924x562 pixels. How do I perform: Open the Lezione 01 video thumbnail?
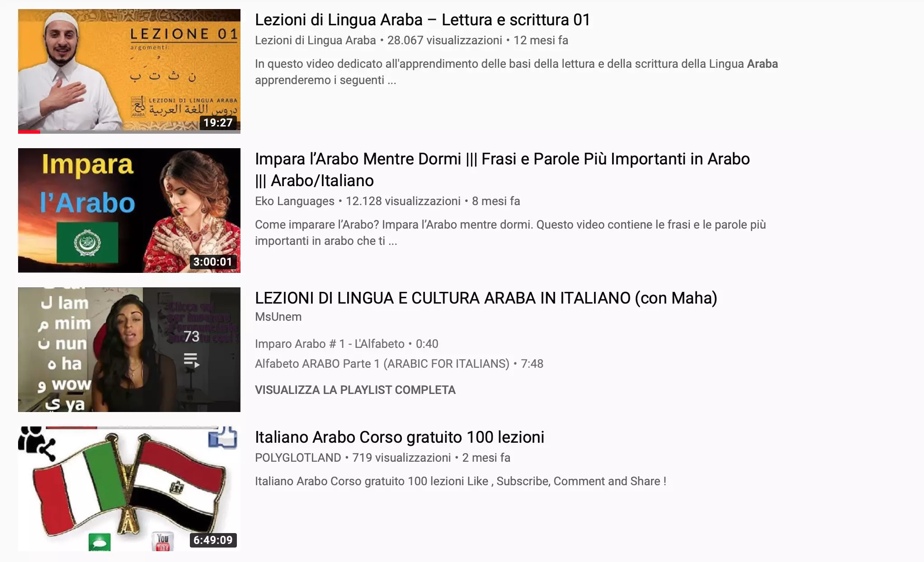coord(129,71)
